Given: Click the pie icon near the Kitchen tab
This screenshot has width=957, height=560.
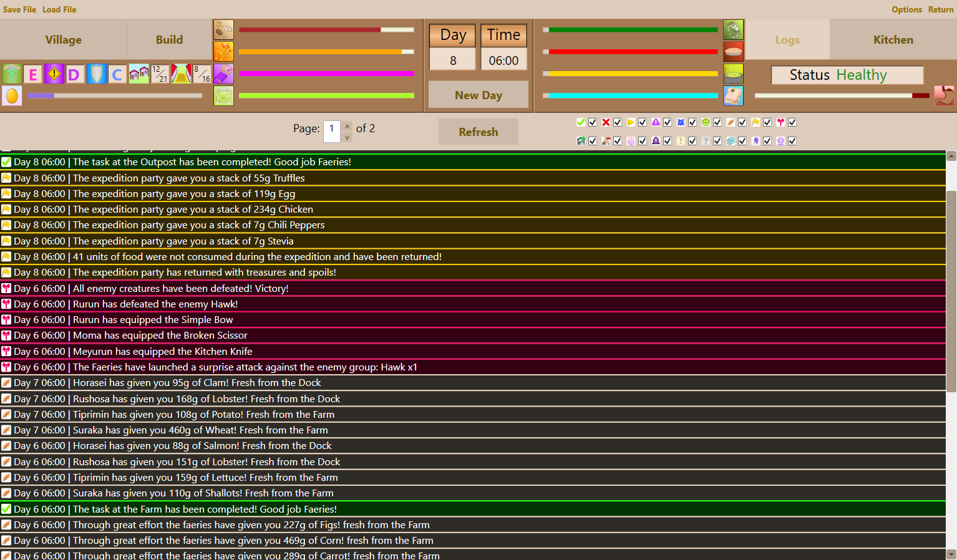Looking at the screenshot, I should coord(734,51).
